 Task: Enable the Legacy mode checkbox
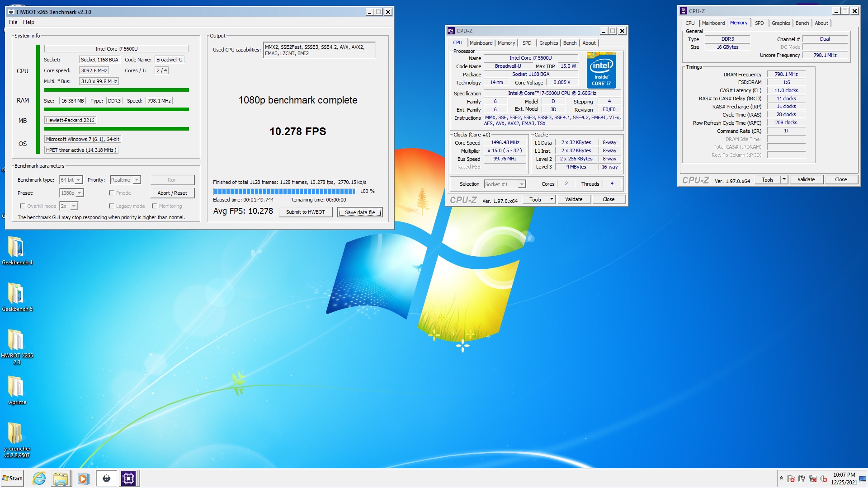(x=111, y=206)
